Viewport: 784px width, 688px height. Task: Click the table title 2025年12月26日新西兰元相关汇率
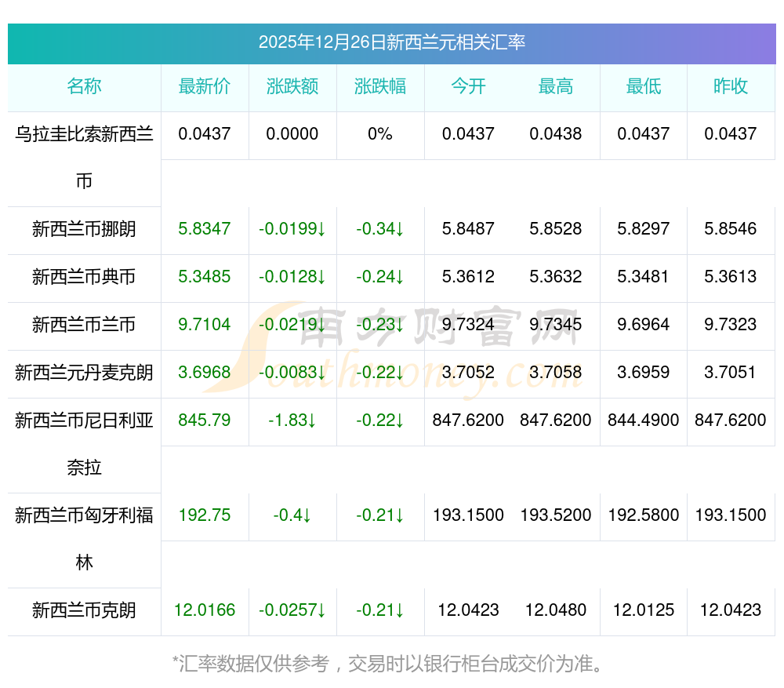coord(391,42)
